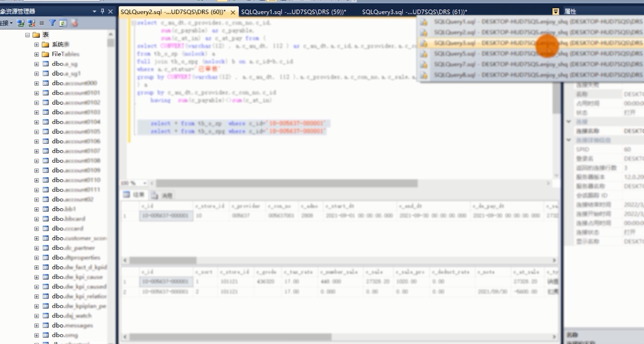This screenshot has height=344, width=644.
Task: Select the dbo.account0111 table
Action: tap(76, 189)
